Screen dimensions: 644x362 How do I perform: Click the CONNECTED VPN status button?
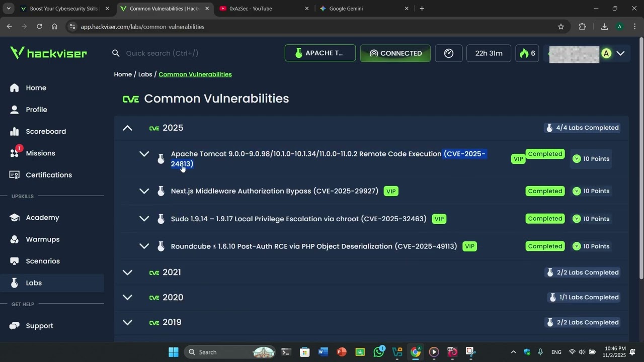click(395, 53)
